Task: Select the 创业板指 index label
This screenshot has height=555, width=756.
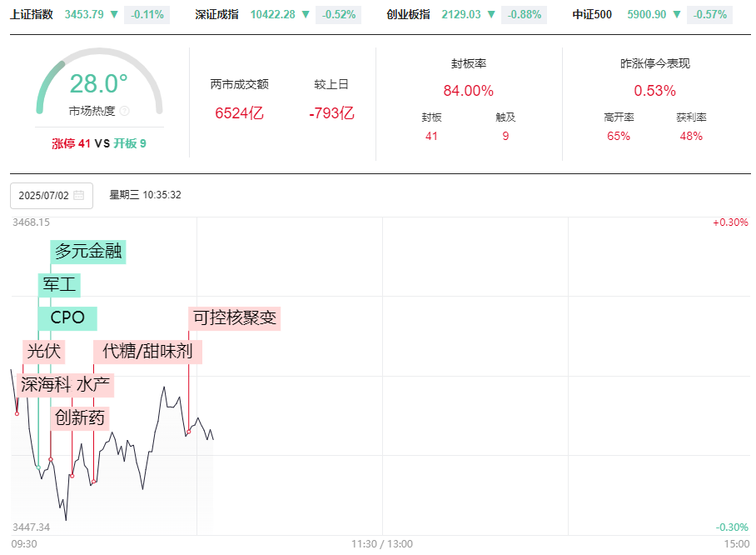Action: (409, 14)
